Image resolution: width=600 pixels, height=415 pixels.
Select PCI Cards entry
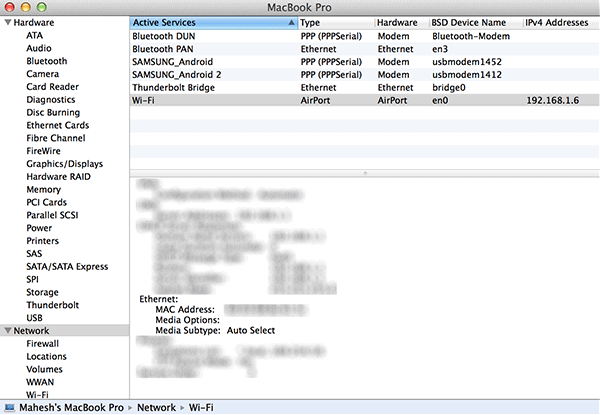[x=46, y=202]
